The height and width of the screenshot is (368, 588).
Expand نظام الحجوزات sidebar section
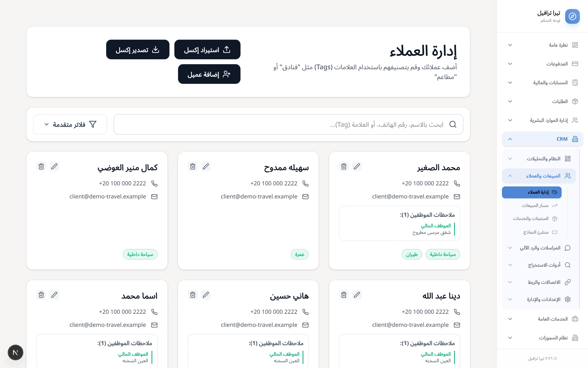click(x=542, y=338)
